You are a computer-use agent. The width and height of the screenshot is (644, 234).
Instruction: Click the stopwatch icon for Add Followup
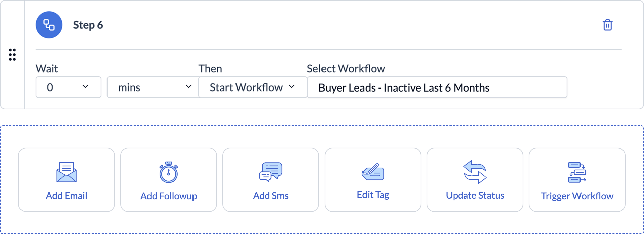coord(169,172)
